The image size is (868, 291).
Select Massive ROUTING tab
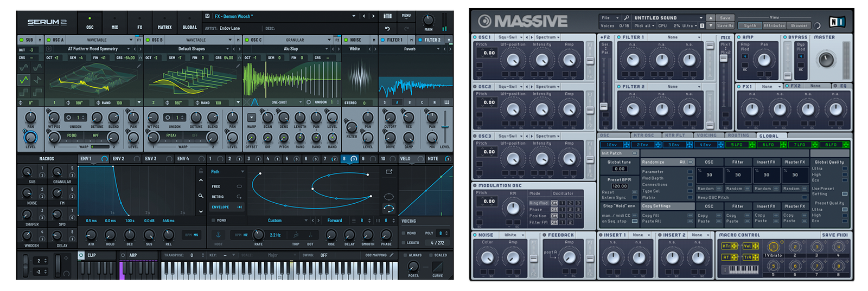tap(738, 135)
